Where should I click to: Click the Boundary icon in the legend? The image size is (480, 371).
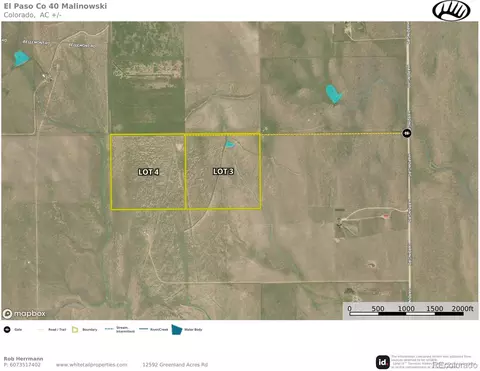(x=75, y=330)
